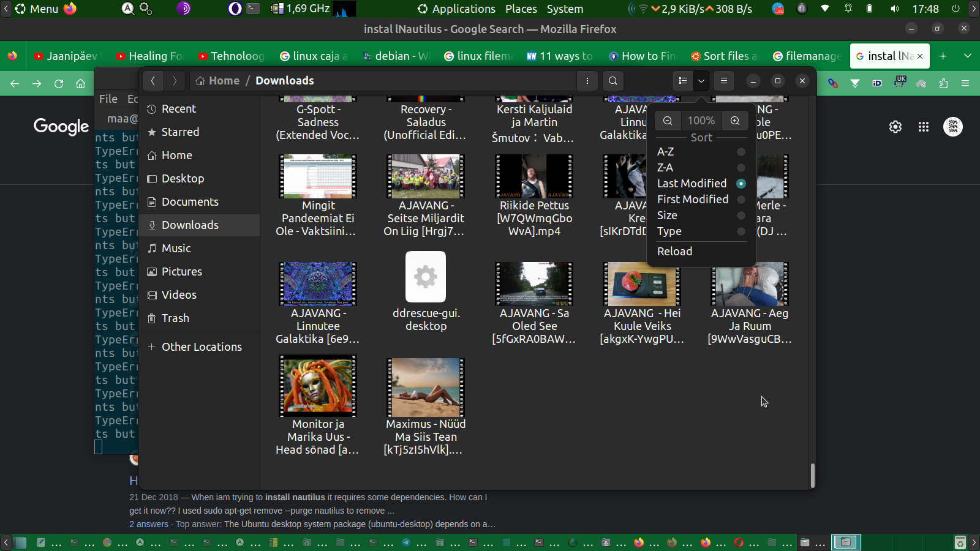Expand Other Locations in sidebar
Screen dimensions: 980x551
pos(202,347)
